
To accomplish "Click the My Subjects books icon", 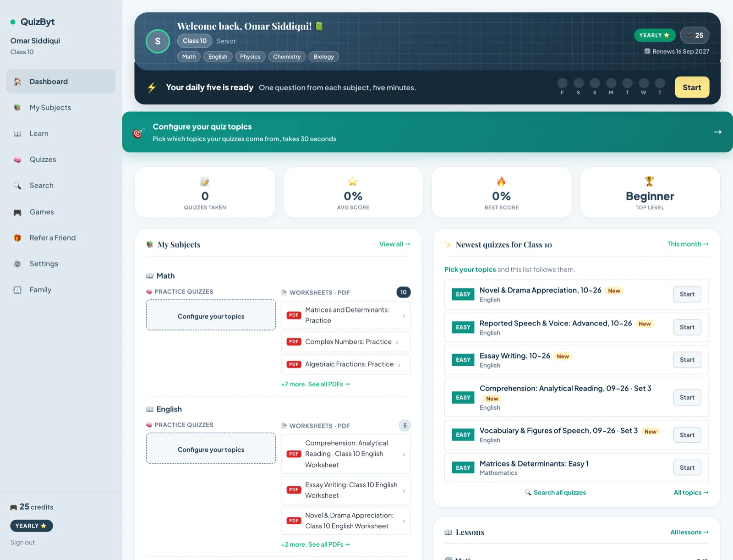I will click(x=17, y=108).
